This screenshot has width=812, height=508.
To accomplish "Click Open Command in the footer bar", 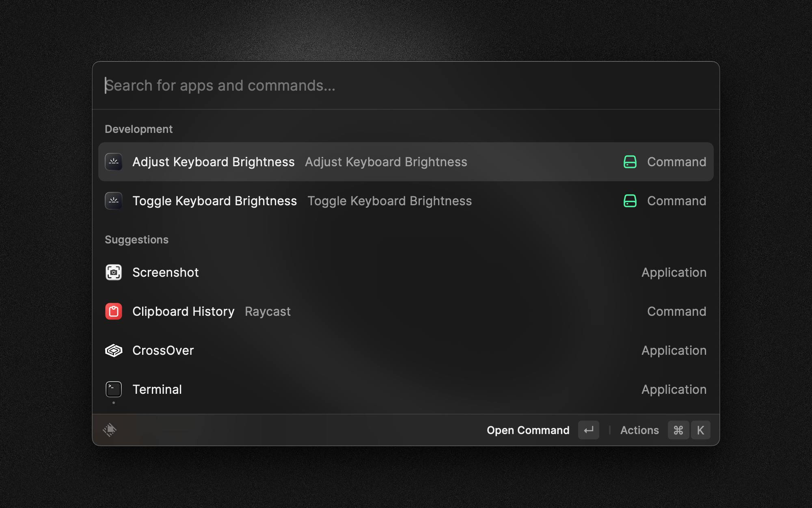I will (x=528, y=430).
